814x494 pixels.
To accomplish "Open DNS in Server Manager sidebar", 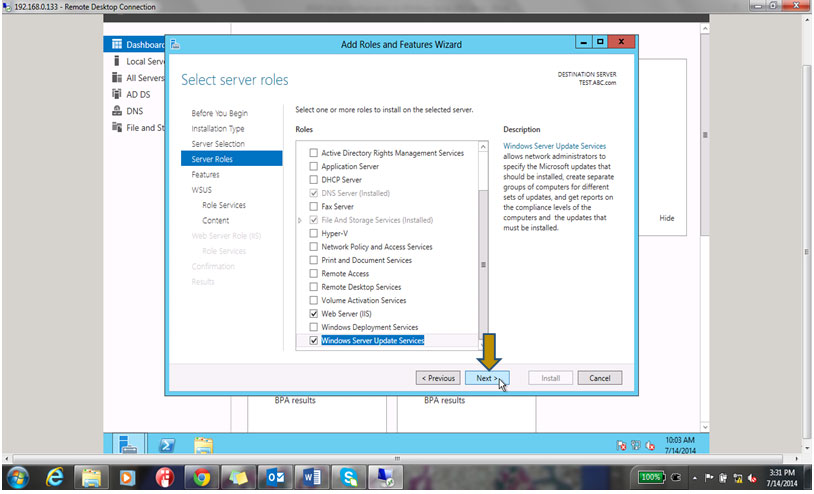I will coord(128,111).
